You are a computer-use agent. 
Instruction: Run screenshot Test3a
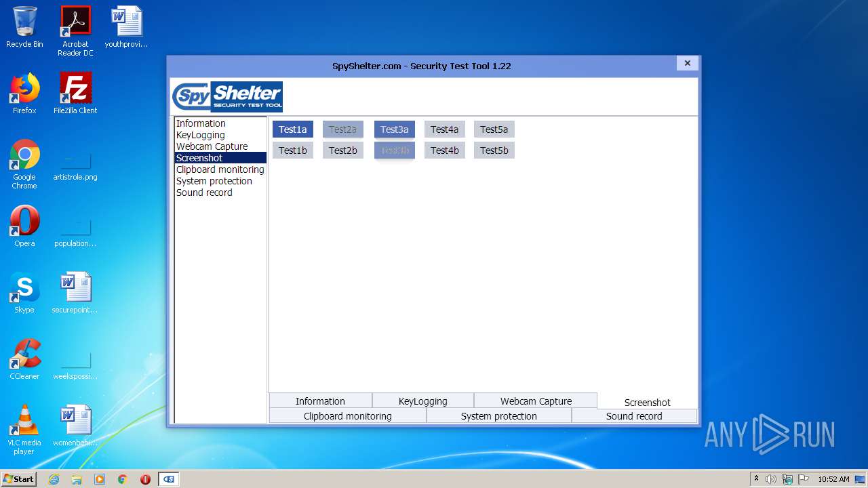click(x=395, y=129)
